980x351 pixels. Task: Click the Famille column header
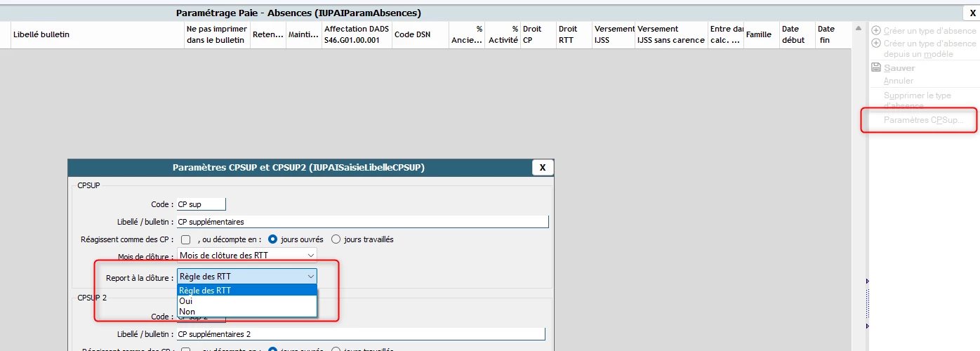[x=761, y=34]
